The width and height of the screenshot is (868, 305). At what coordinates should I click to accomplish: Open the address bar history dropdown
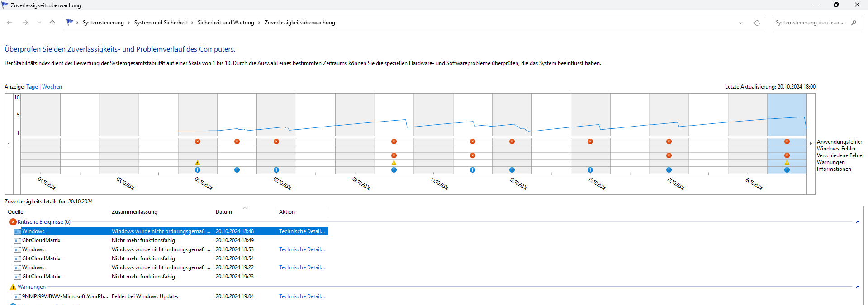tap(740, 23)
